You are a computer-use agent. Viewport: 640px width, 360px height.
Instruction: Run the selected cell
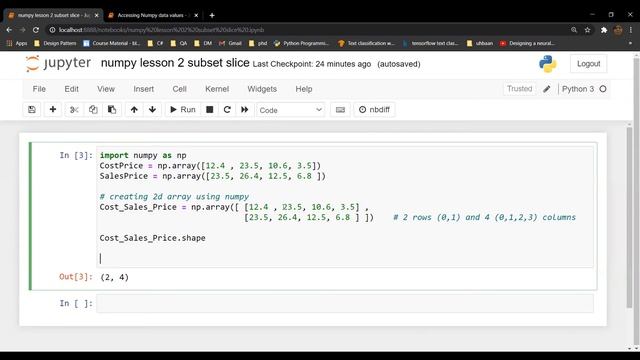coord(183,110)
